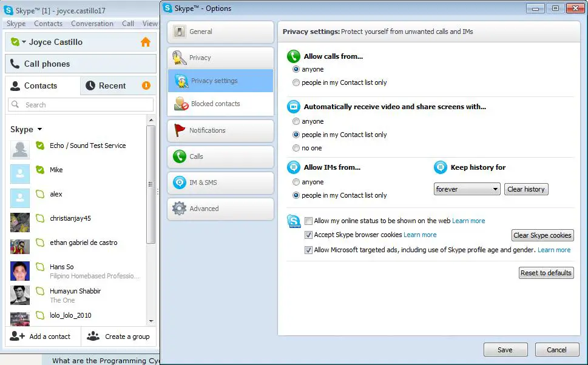
Task: Open the Skype menu in main window
Action: pos(16,24)
